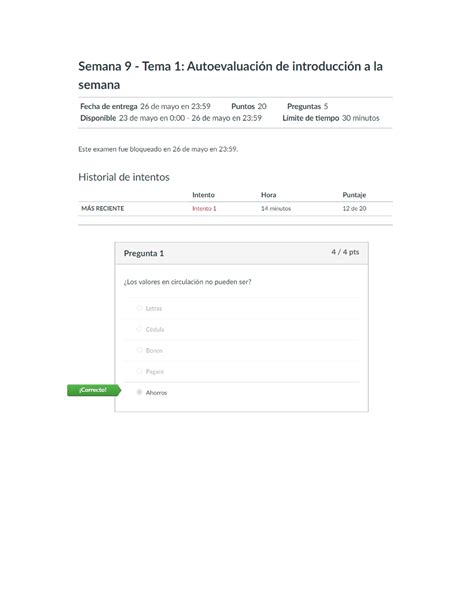The width and height of the screenshot is (474, 613).
Task: Click the Semana 9 quiz title
Action: [x=230, y=75]
